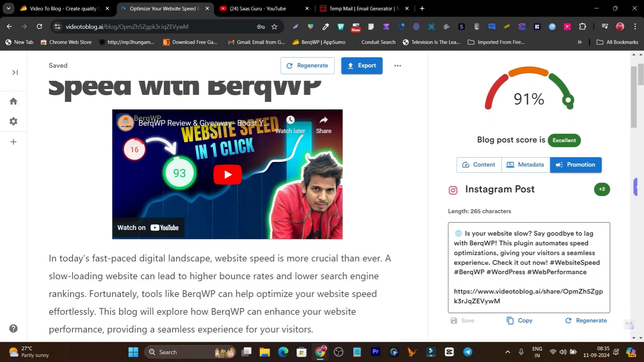This screenshot has height=362, width=644.
Task: Click the add new plus icon in sidebar
Action: coord(13,141)
